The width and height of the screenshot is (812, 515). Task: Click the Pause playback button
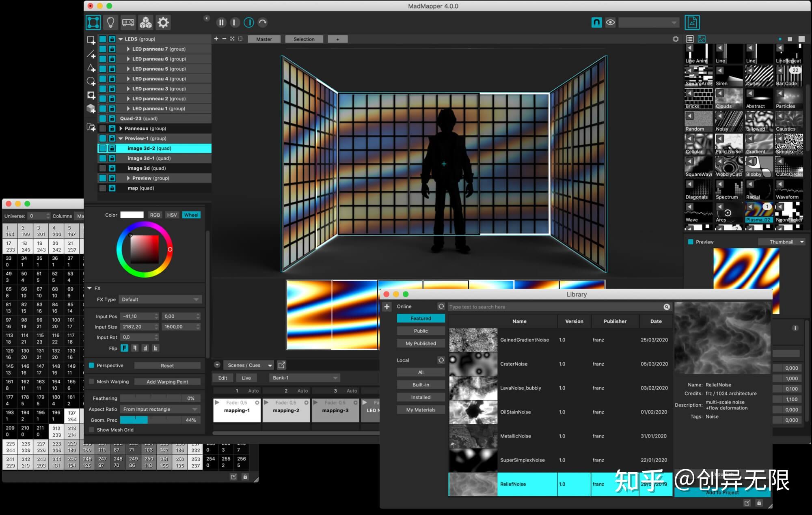(221, 23)
